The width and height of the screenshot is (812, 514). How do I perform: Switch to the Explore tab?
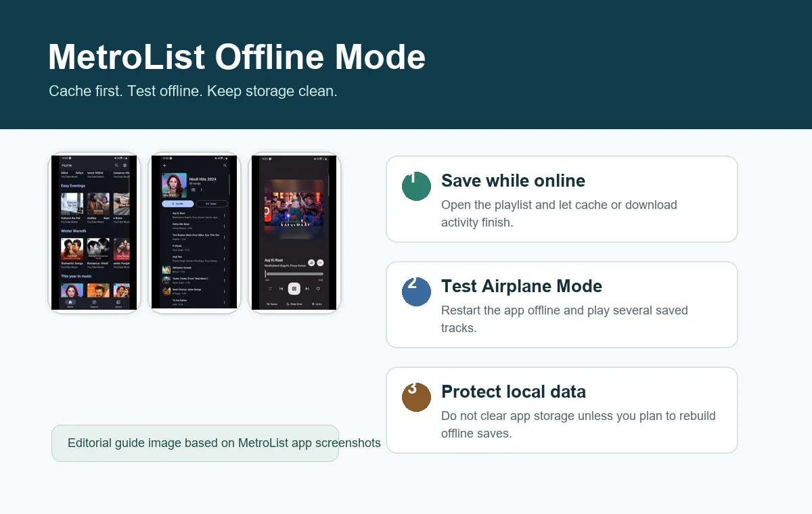point(94,304)
